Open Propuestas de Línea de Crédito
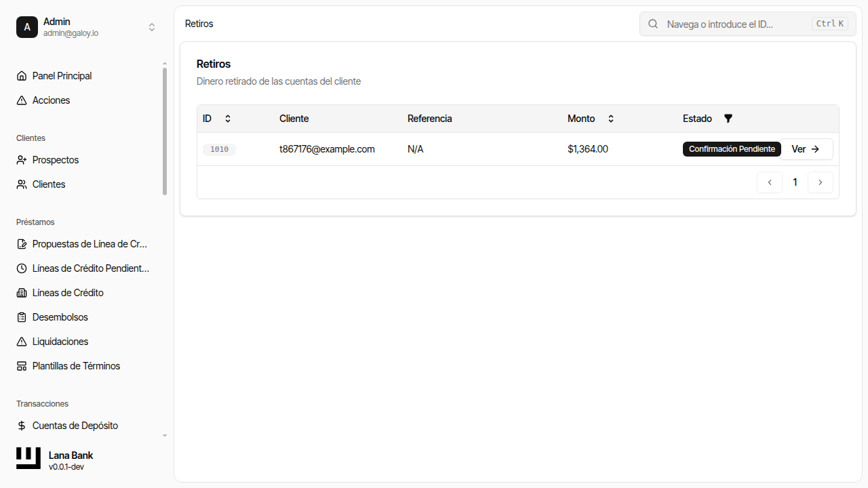This screenshot has height=488, width=868. pos(90,244)
